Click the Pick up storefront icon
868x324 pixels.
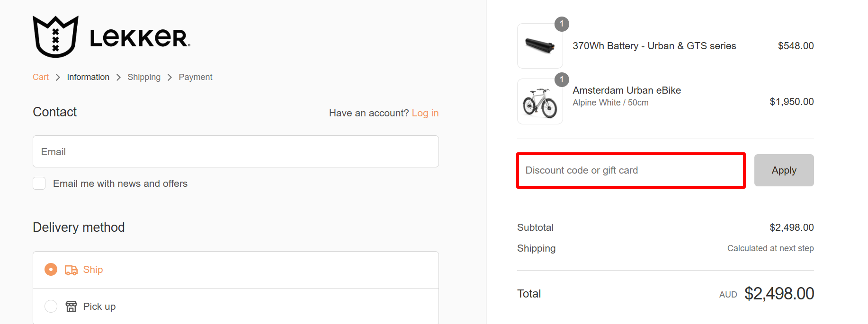click(x=72, y=306)
